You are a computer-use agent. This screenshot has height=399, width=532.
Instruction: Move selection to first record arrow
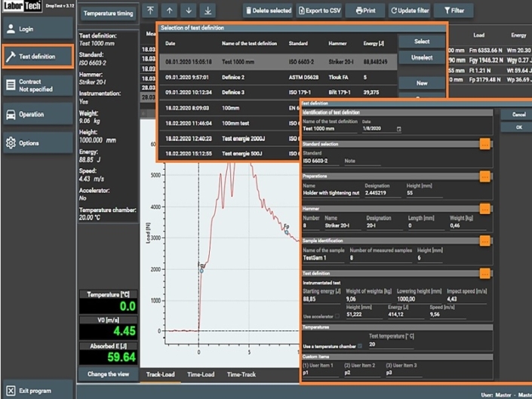[150, 11]
